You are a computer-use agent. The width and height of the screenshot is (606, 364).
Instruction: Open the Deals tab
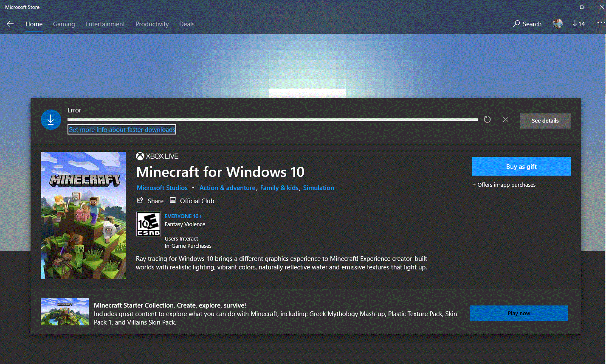[x=187, y=24]
